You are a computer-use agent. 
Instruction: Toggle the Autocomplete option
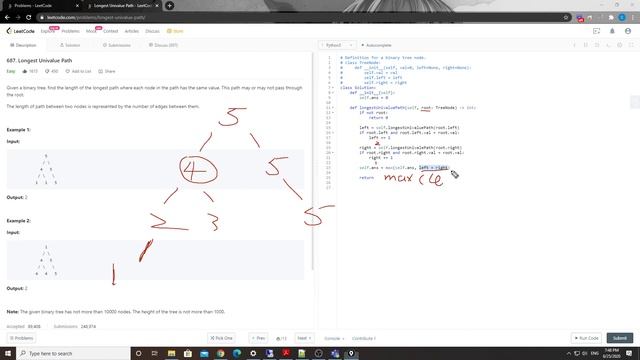point(376,45)
